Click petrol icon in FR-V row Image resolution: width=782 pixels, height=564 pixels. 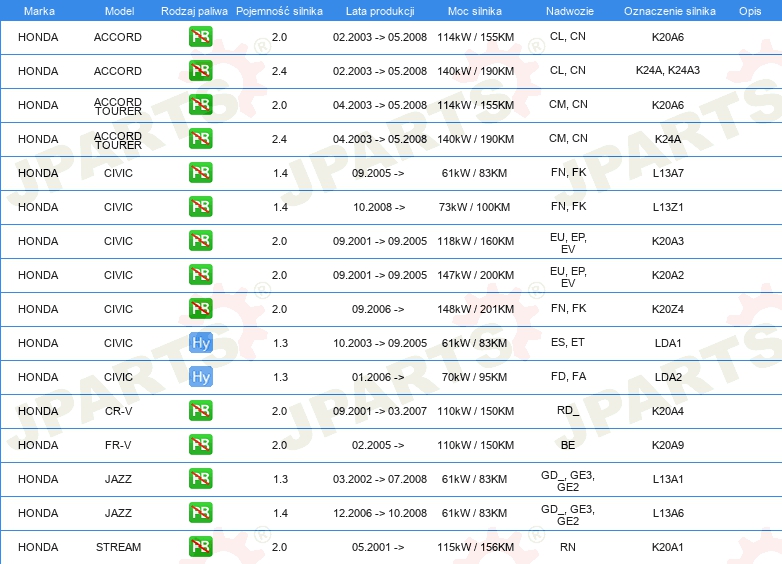pyautogui.click(x=200, y=444)
